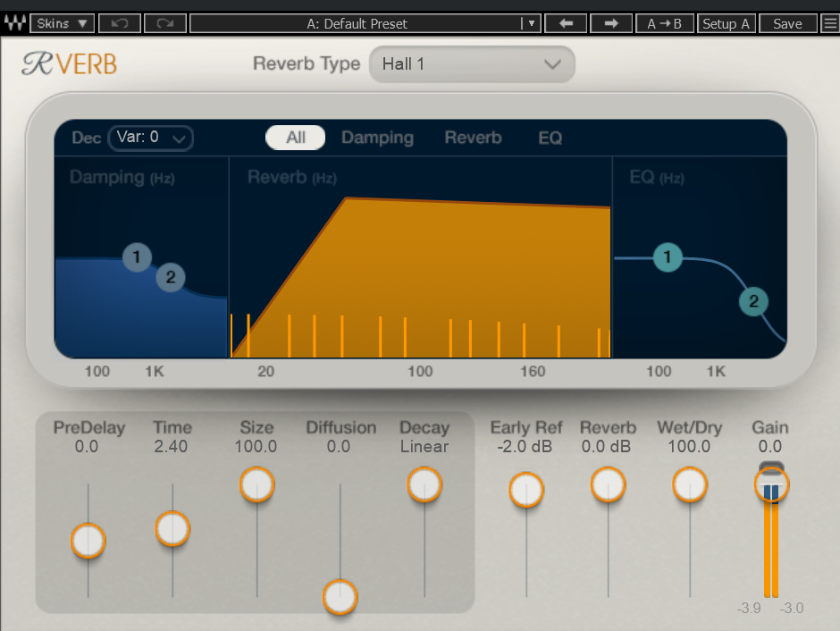
Task: Click the RVERB logo
Action: click(70, 64)
